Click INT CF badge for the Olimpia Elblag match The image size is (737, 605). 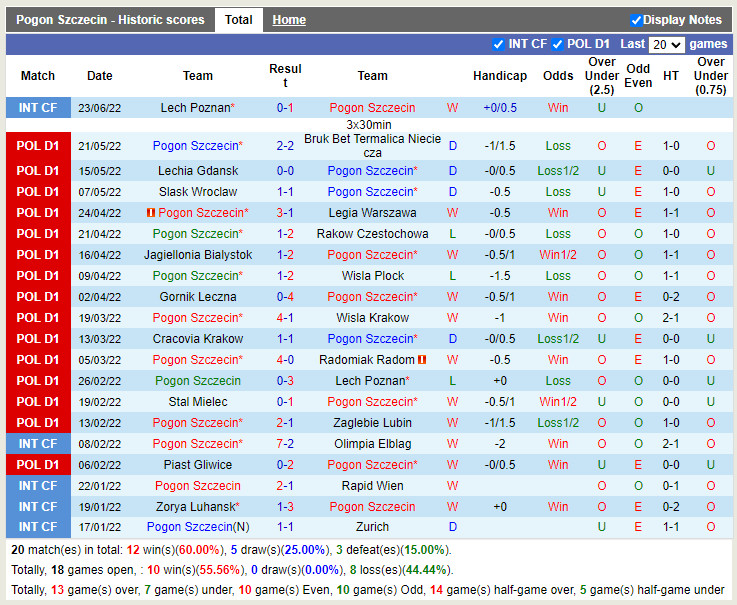[38, 444]
